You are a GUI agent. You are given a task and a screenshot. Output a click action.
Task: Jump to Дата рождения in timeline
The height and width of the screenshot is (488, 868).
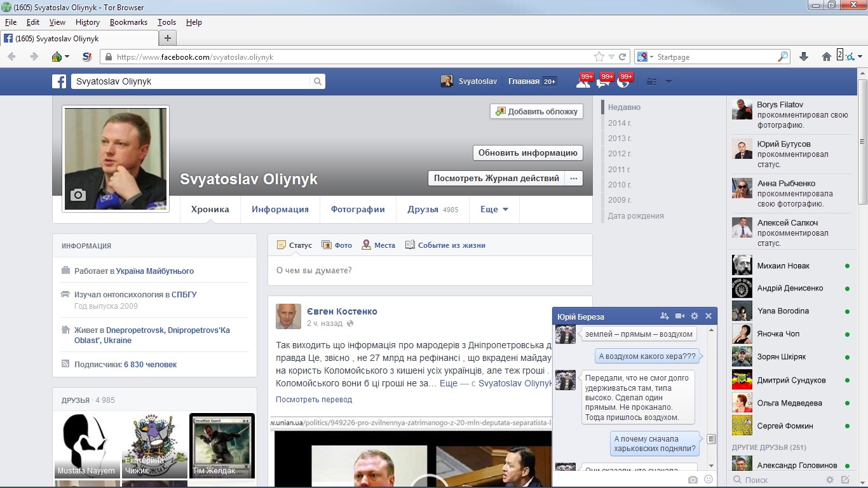(x=635, y=215)
